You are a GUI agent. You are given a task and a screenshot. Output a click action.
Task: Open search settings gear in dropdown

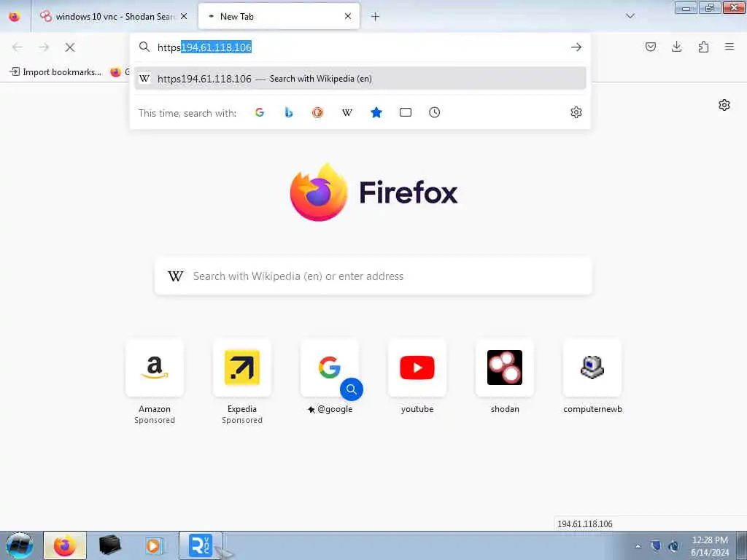click(576, 112)
